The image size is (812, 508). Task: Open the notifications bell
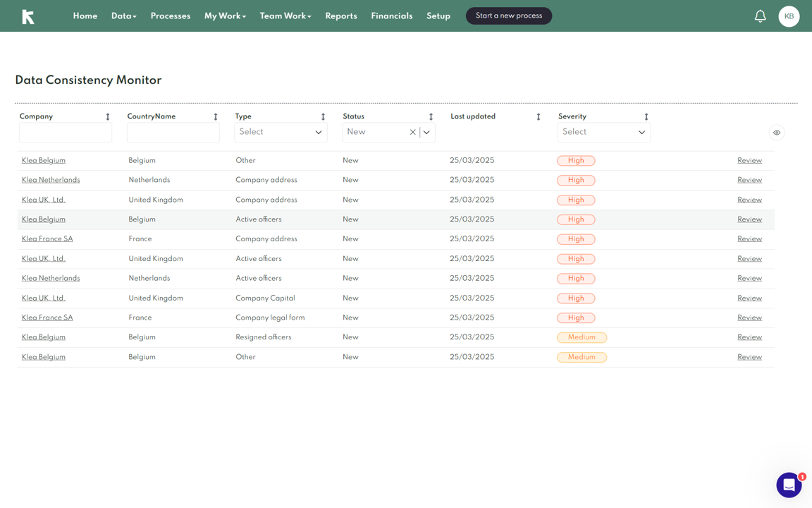(760, 16)
